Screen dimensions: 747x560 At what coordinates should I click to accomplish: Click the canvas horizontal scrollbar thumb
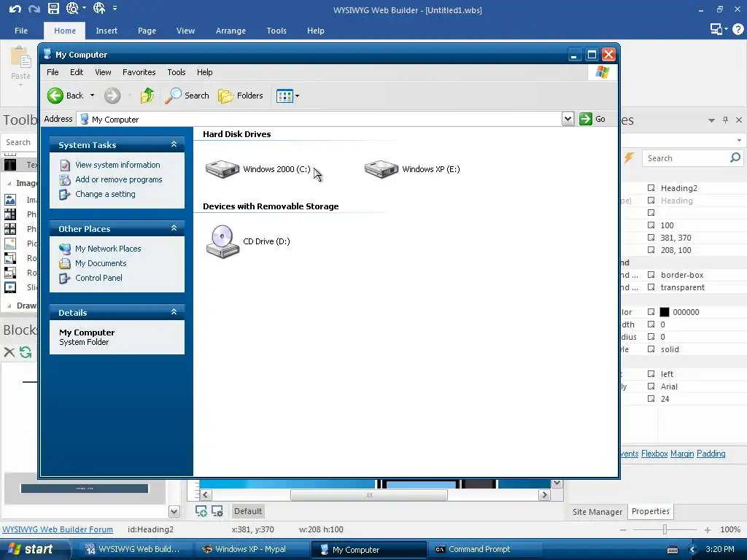click(368, 495)
